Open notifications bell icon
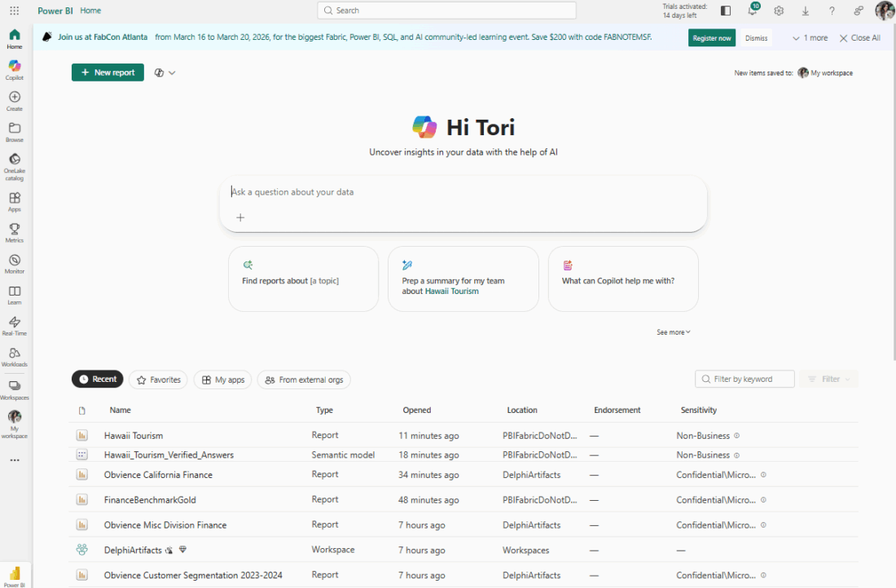This screenshot has height=588, width=896. click(753, 11)
